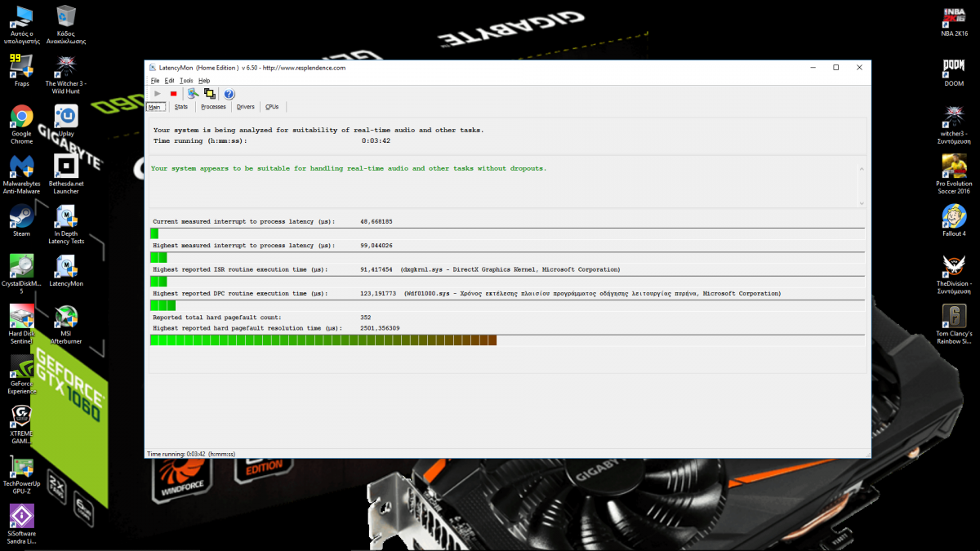Close the LatencyMon window
980x551 pixels.
859,68
